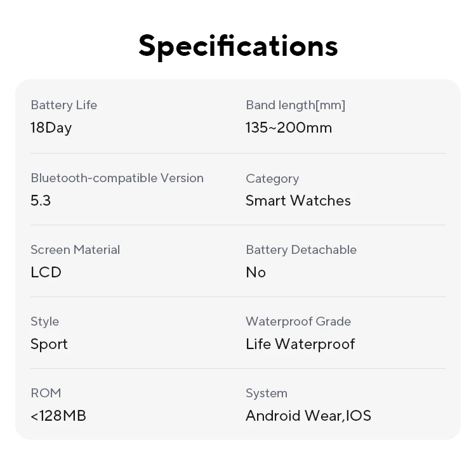This screenshot has width=476, height=476.
Task: Select the <128MB value
Action: [58, 416]
